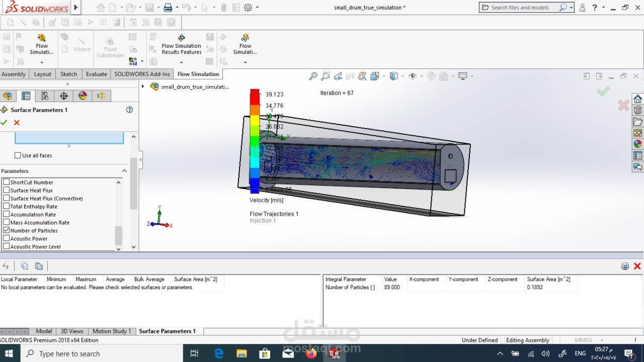Enable the Acoustic Power parameter checkbox
644x362 pixels.
tap(7, 238)
